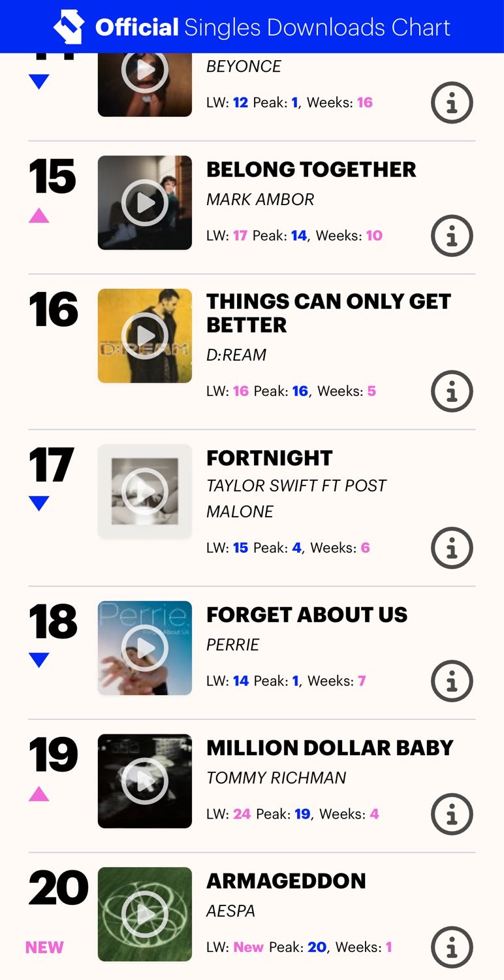Open Taylor Swift ft Post Malone artist link
This screenshot has height=980, width=504.
coord(296,498)
